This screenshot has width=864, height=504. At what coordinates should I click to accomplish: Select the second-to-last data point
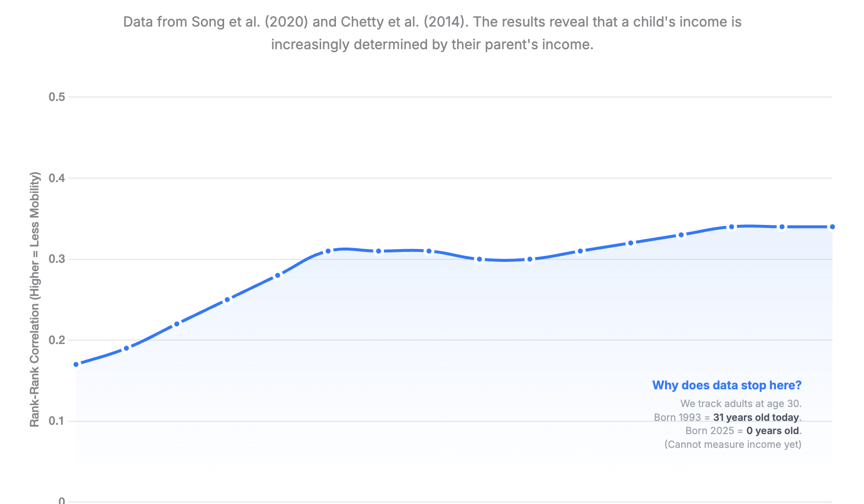pos(782,227)
